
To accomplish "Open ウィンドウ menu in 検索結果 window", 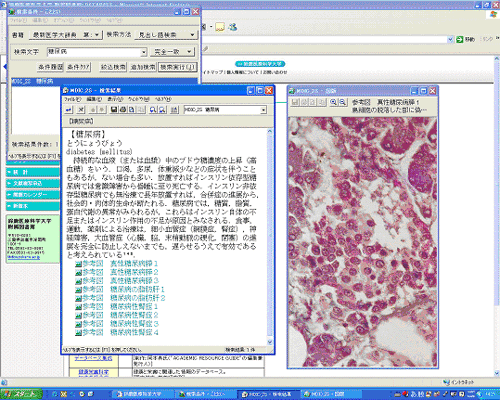I will pos(138,99).
